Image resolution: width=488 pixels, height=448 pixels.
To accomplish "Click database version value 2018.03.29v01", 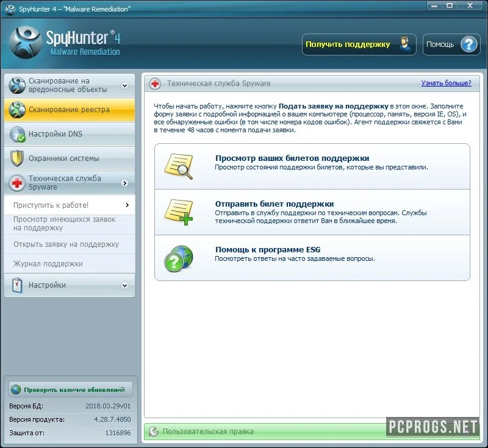I will pyautogui.click(x=108, y=406).
